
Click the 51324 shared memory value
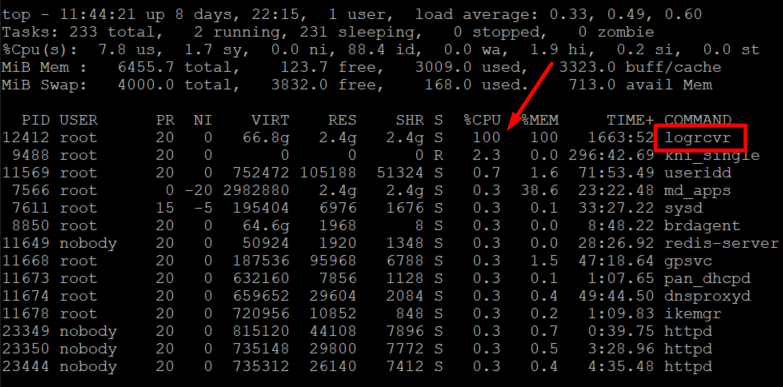click(x=400, y=173)
